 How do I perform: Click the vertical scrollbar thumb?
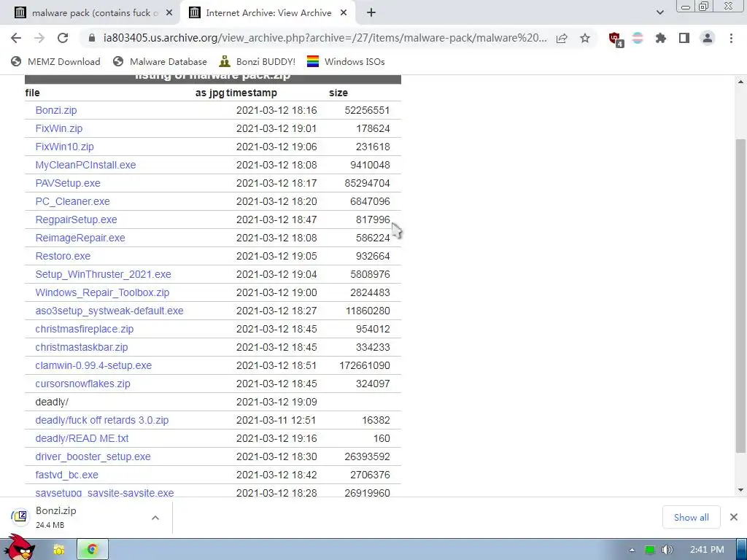(x=740, y=295)
